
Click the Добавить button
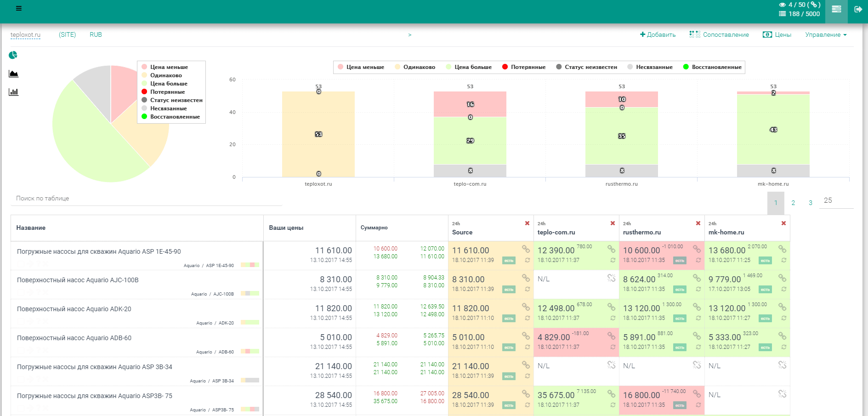click(x=658, y=35)
